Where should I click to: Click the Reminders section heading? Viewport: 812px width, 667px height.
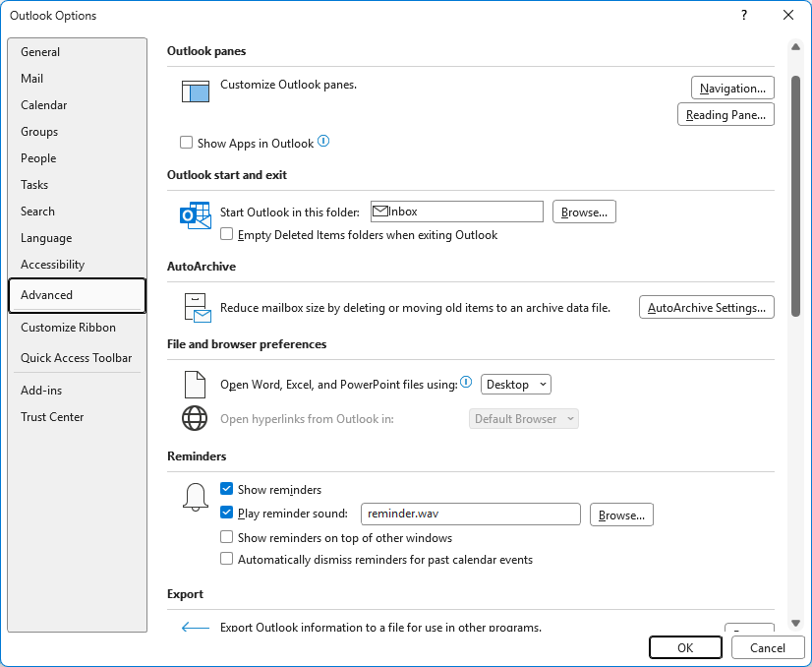tap(197, 456)
